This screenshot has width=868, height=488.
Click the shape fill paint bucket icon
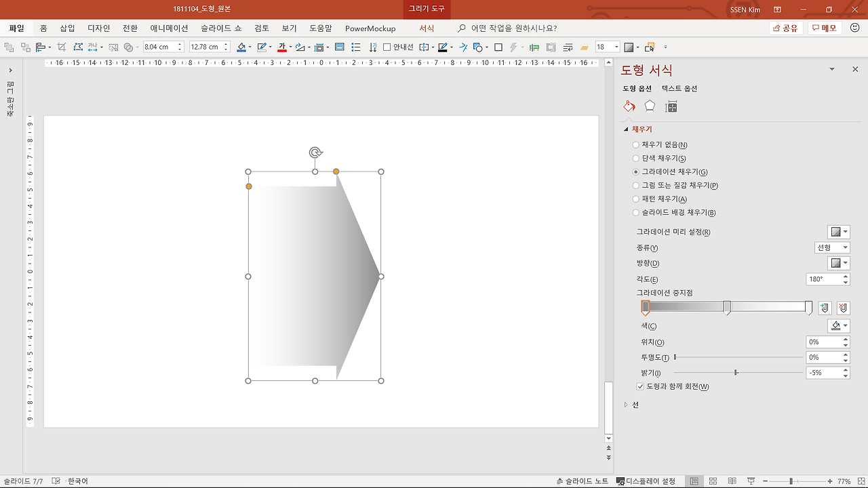(241, 47)
